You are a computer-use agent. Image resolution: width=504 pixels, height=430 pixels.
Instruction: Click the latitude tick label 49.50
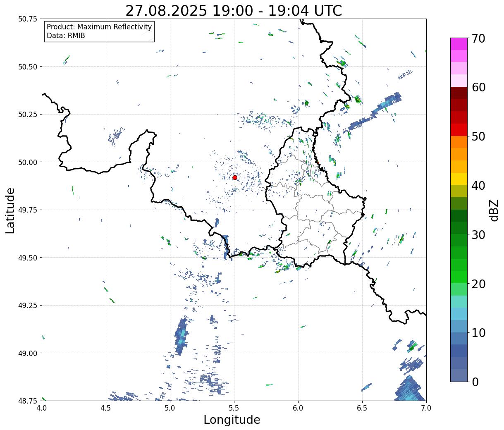tap(28, 258)
